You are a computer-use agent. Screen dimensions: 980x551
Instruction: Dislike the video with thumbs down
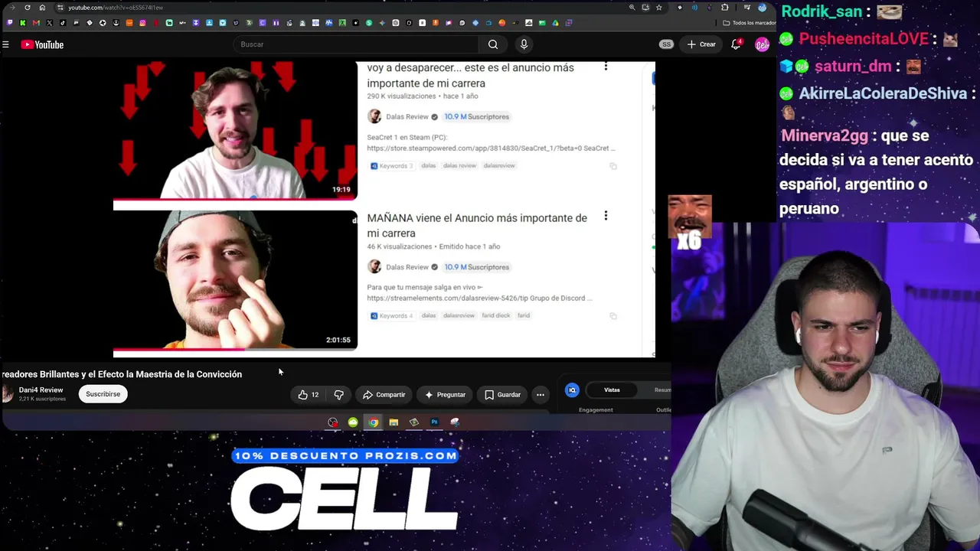(x=338, y=395)
